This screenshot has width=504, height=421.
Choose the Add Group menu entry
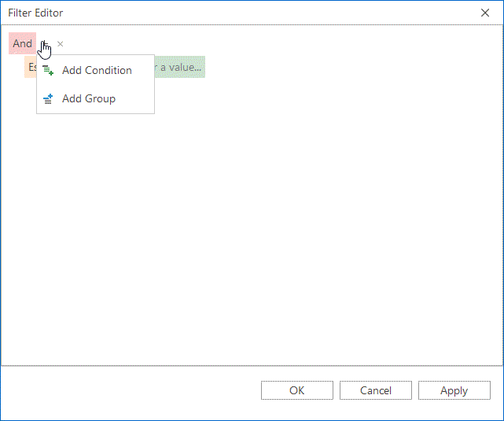click(95, 98)
